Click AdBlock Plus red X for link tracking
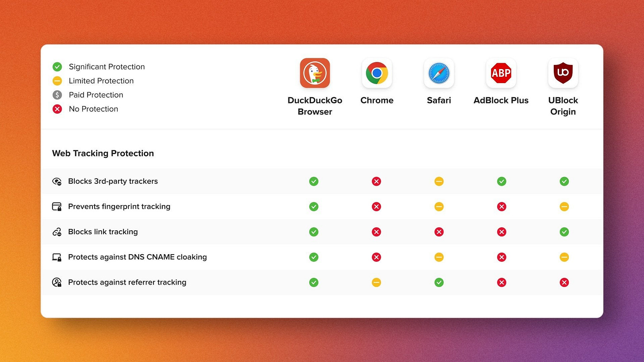 point(502,232)
